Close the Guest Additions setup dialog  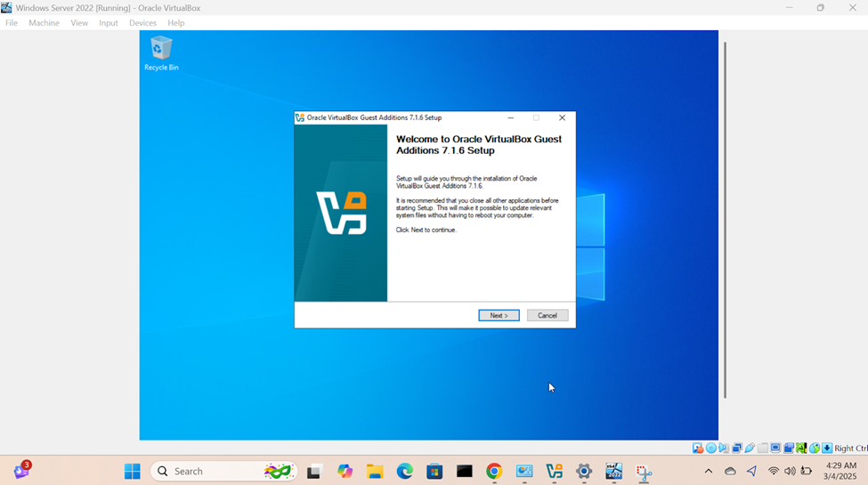point(562,117)
